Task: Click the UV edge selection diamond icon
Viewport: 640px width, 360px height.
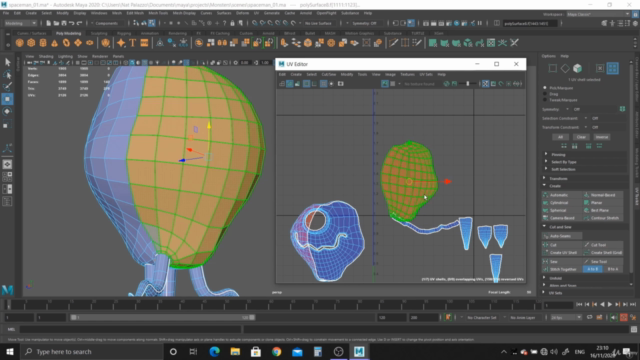Action: tap(565, 68)
